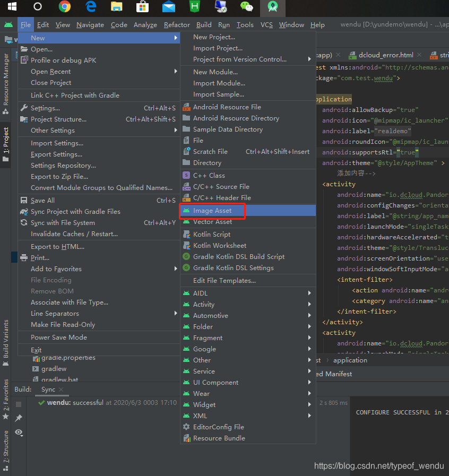The height and width of the screenshot is (476, 449).
Task: Choose Edit File Templates... entry
Action: pyautogui.click(x=248, y=281)
